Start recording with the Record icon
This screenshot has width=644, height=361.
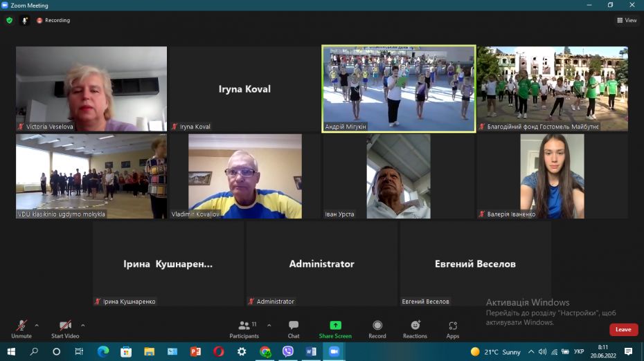pyautogui.click(x=377, y=328)
